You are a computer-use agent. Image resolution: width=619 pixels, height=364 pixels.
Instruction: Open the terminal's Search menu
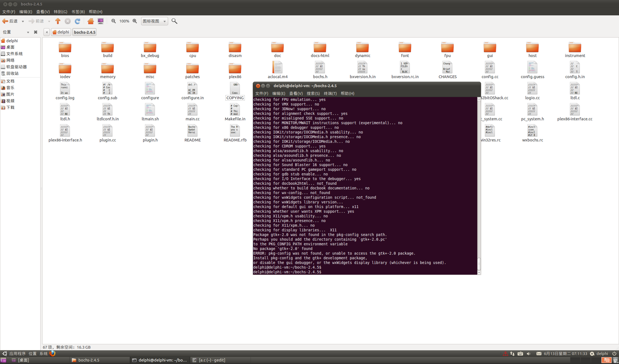[x=313, y=93]
